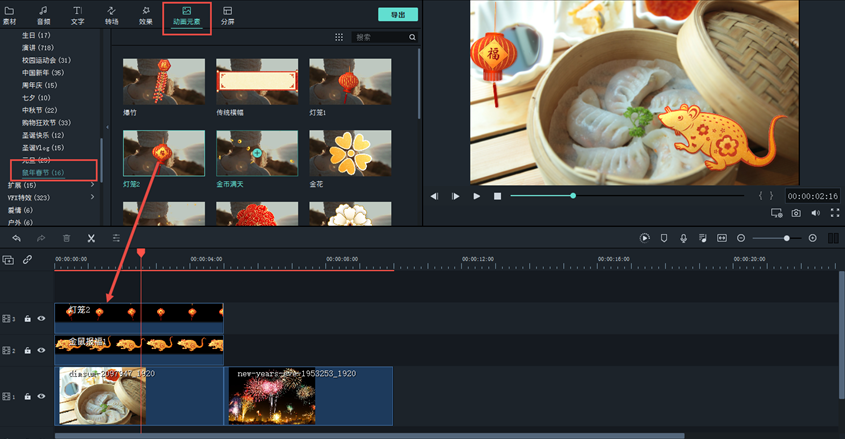
Task: Click the 导出 export button
Action: [398, 15]
